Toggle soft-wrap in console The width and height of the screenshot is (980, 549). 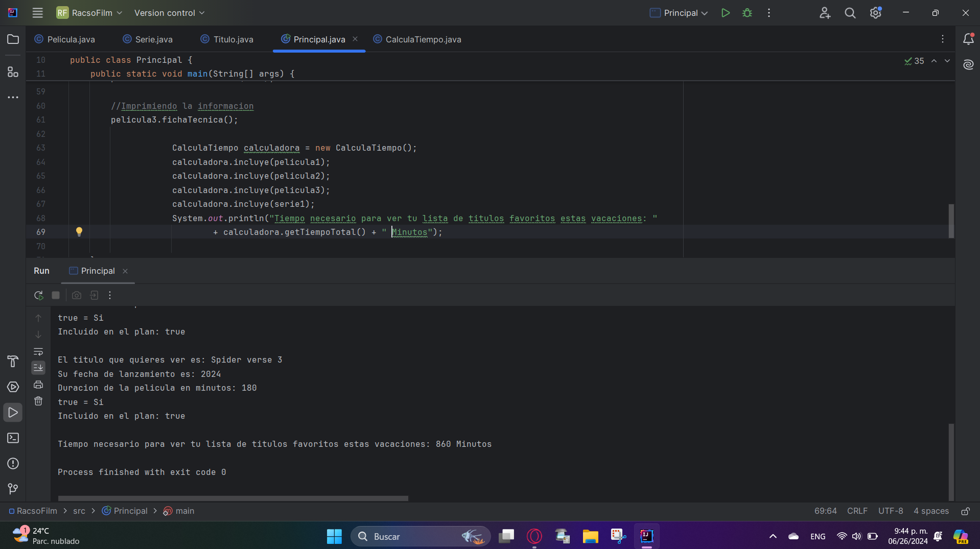tap(38, 351)
